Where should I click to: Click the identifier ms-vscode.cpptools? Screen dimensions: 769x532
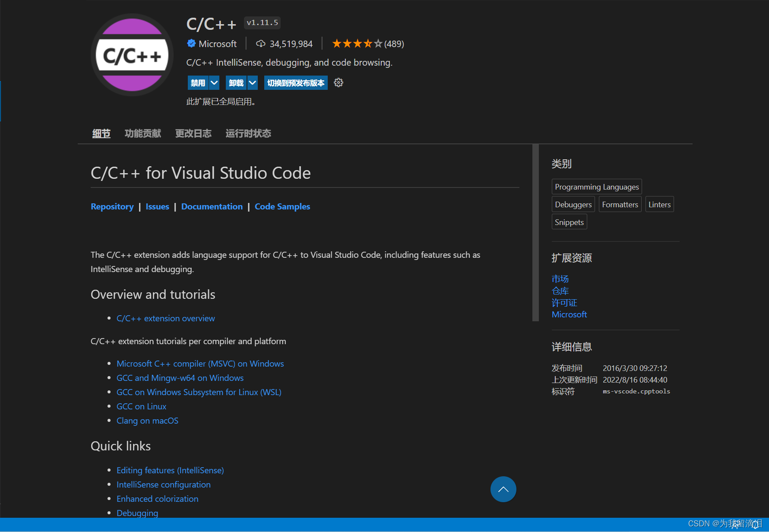coord(636,391)
